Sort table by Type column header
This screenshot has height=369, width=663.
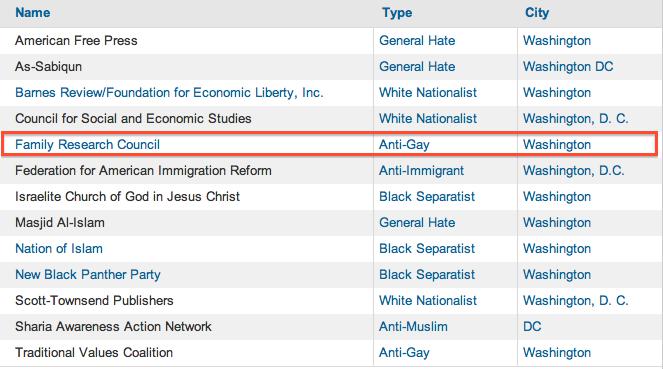click(x=397, y=13)
